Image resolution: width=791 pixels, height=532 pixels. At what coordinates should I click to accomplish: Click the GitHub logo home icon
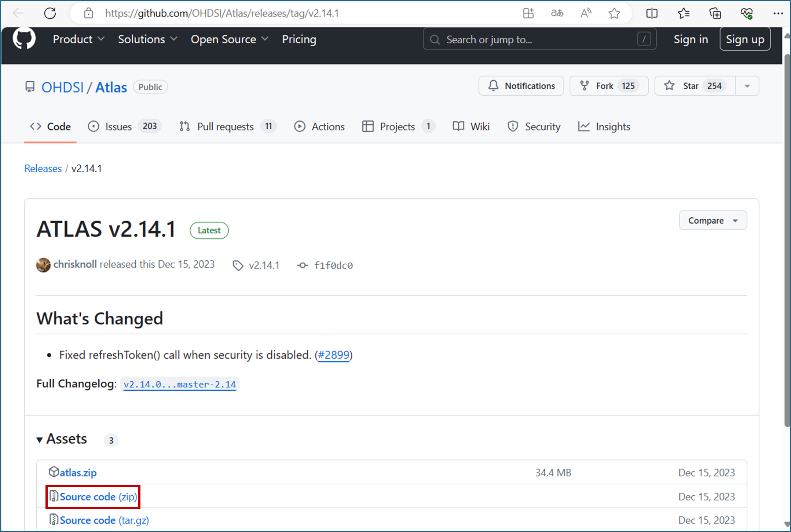(x=24, y=38)
